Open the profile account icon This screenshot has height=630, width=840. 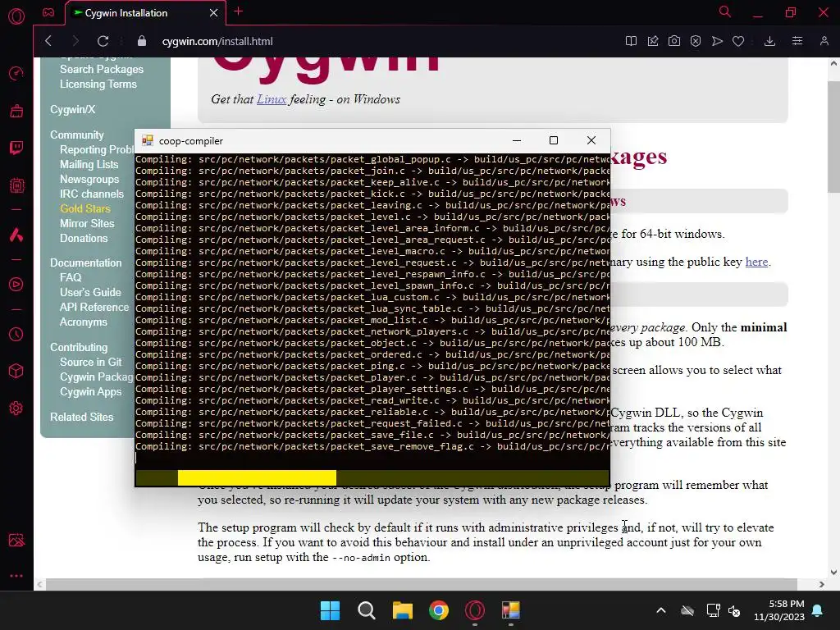point(824,41)
